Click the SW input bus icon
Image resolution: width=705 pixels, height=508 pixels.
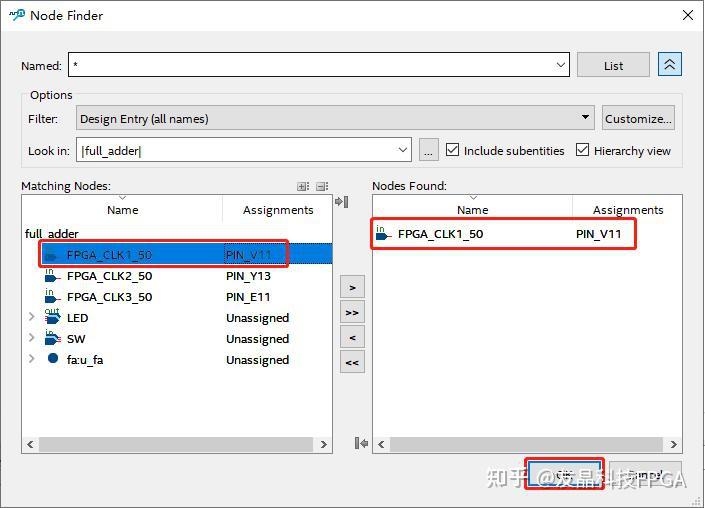click(52, 338)
